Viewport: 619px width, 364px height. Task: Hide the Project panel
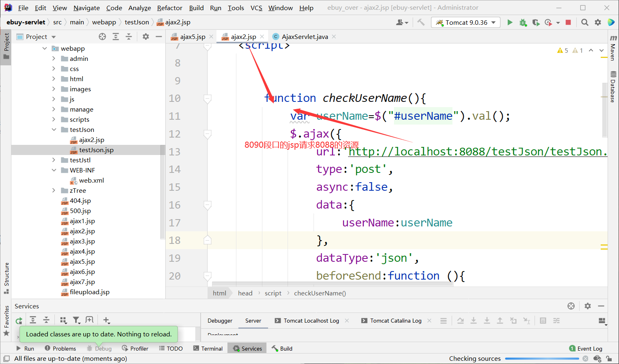tap(159, 37)
